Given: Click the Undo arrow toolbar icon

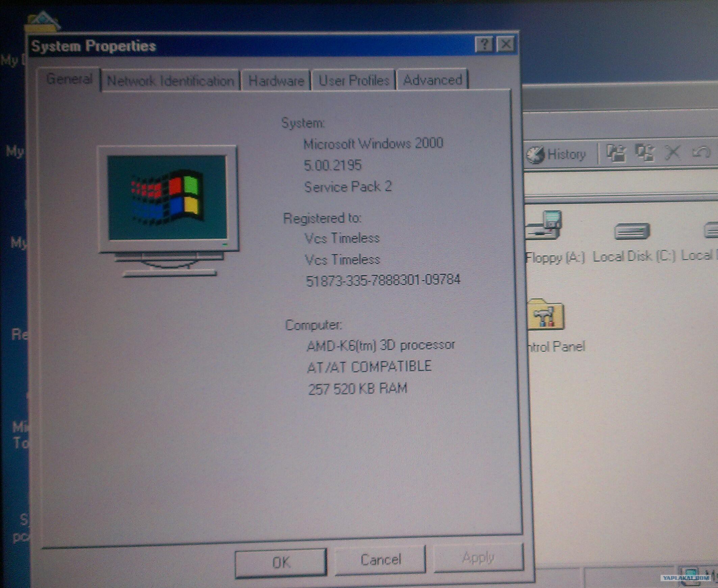Looking at the screenshot, I should [x=701, y=152].
